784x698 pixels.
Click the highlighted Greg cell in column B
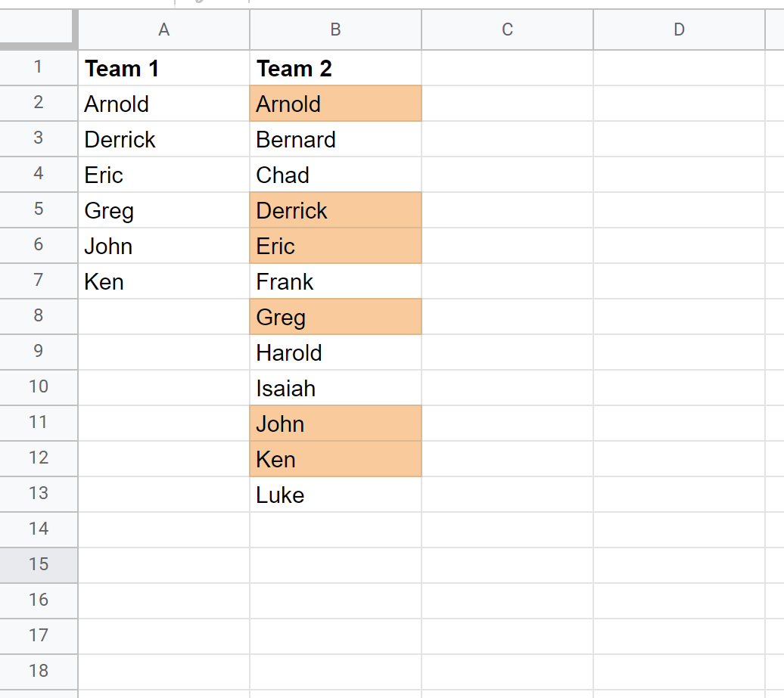click(335, 318)
